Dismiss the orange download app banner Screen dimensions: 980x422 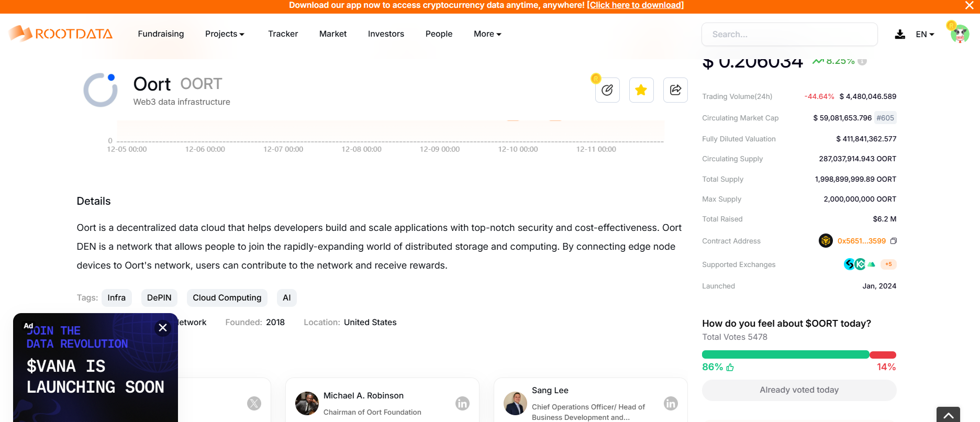point(969,5)
